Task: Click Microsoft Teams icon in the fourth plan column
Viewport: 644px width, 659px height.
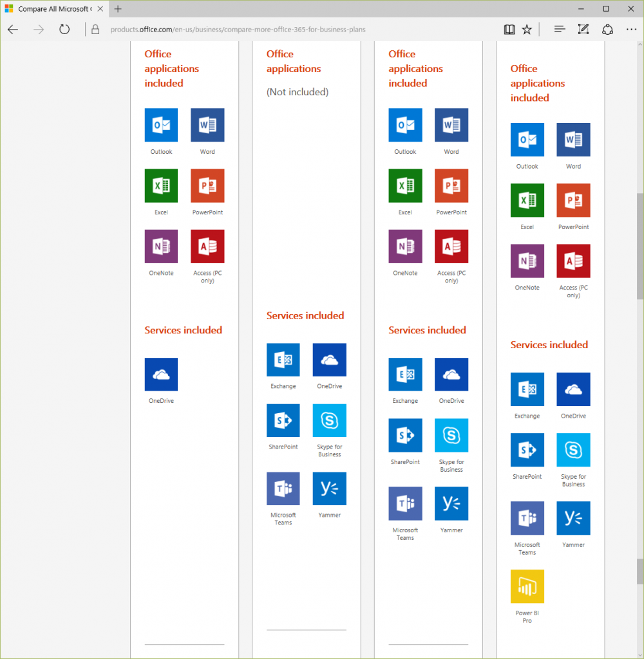Action: pyautogui.click(x=527, y=518)
